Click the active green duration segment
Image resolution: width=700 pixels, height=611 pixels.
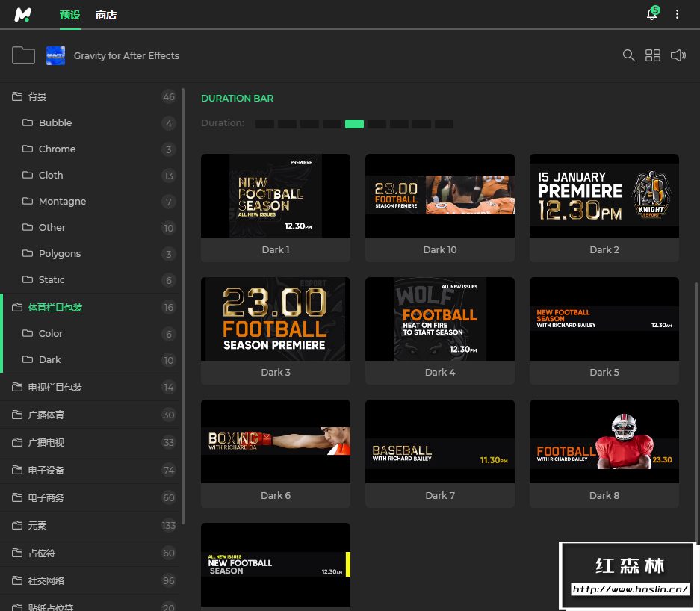pos(354,124)
